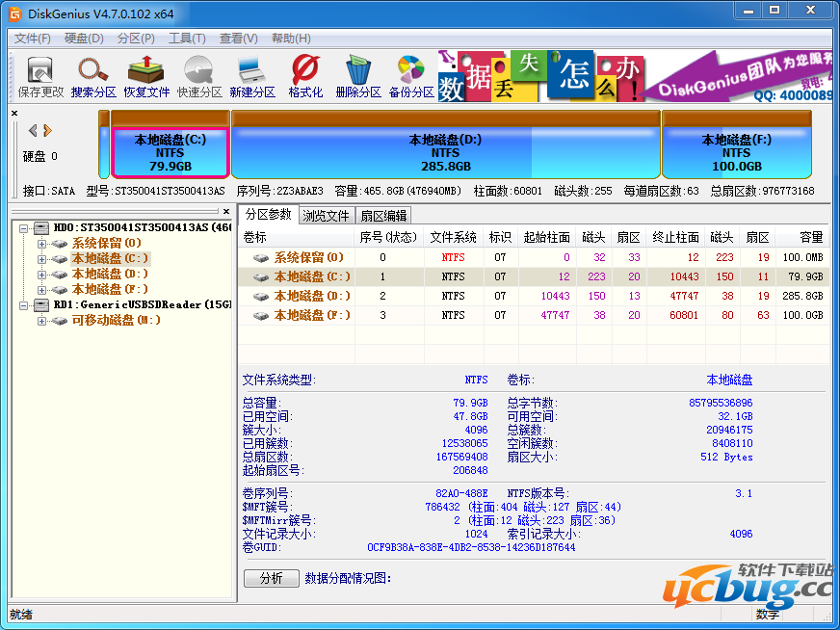Launch 快速分区 (Quick Partition)
840x630 pixels.
pos(198,72)
